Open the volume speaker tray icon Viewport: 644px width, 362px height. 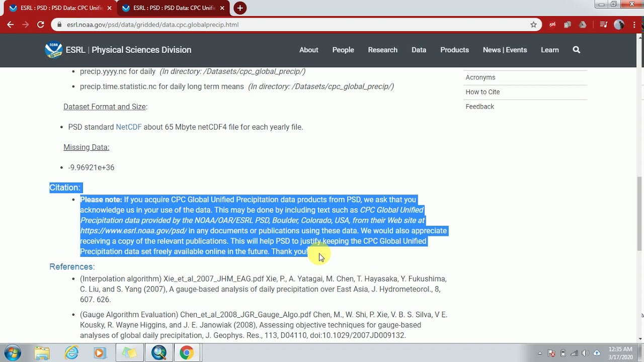tap(585, 353)
